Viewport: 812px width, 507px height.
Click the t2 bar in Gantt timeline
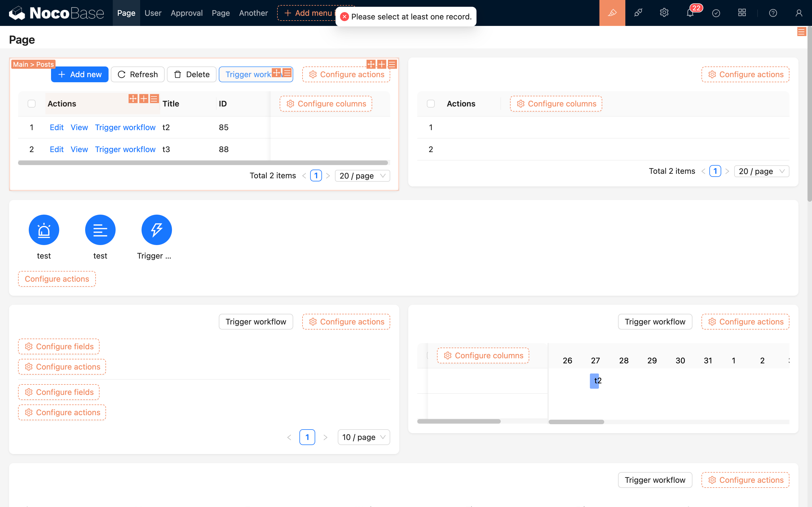(594, 381)
